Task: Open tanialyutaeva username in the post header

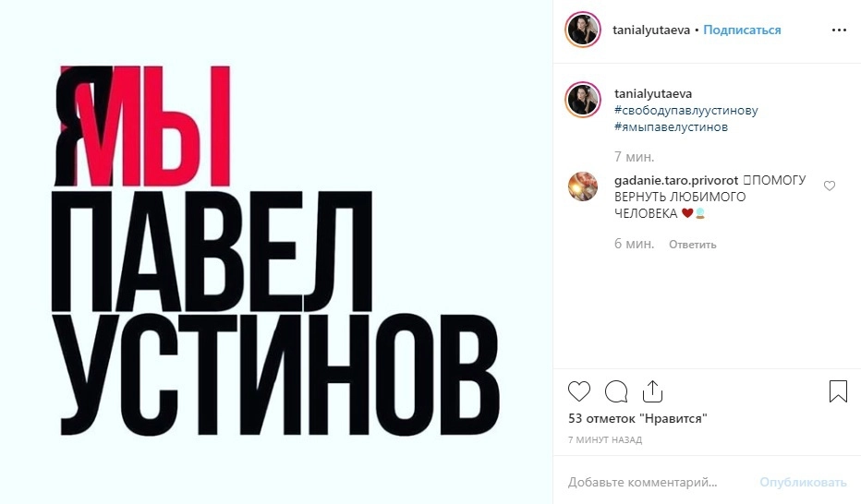Action: tap(651, 30)
